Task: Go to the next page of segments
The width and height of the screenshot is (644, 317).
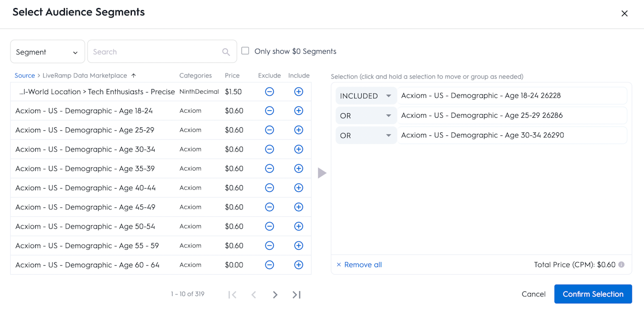Action: pos(275,295)
